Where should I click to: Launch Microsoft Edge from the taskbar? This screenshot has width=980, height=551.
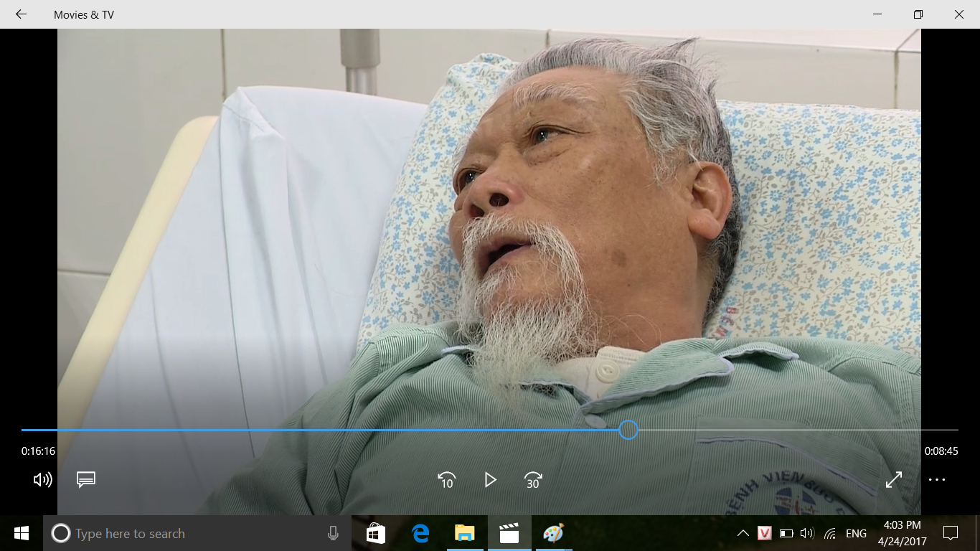(420, 533)
